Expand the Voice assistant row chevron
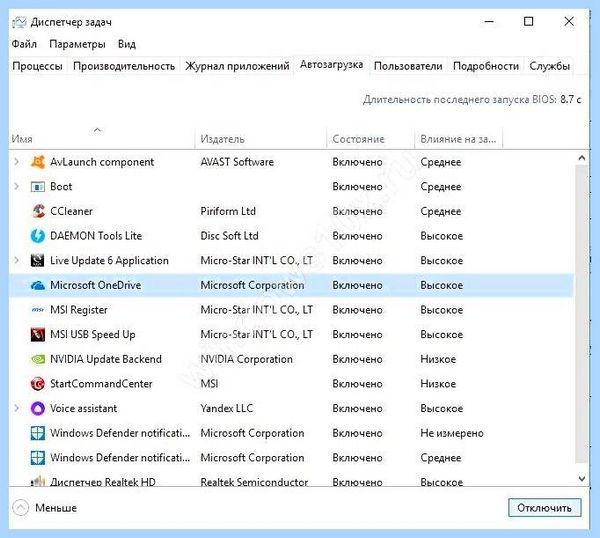This screenshot has width=600, height=538. 16,408
